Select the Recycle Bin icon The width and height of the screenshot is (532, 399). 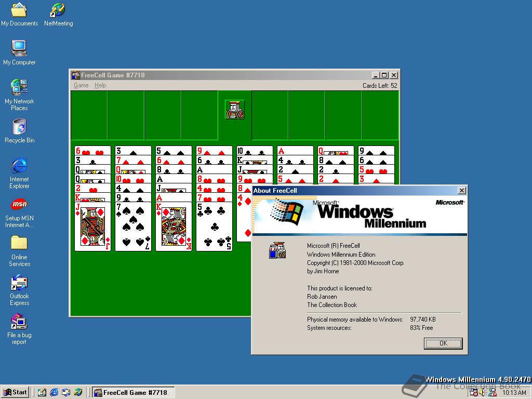(x=19, y=130)
